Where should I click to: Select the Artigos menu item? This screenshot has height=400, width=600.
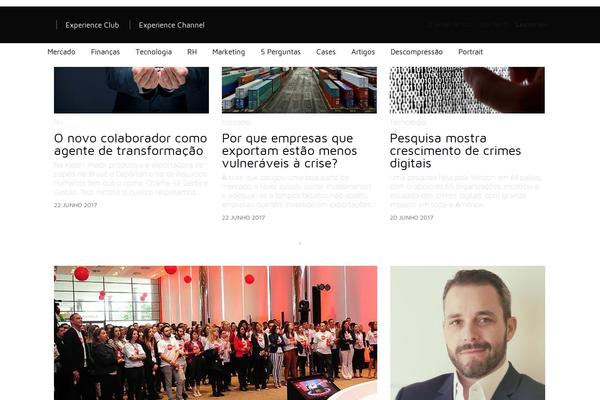[363, 52]
